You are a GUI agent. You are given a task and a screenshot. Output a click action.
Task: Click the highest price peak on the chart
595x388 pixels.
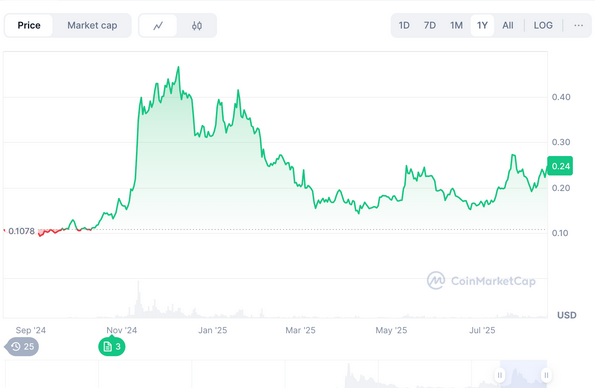[x=178, y=68]
